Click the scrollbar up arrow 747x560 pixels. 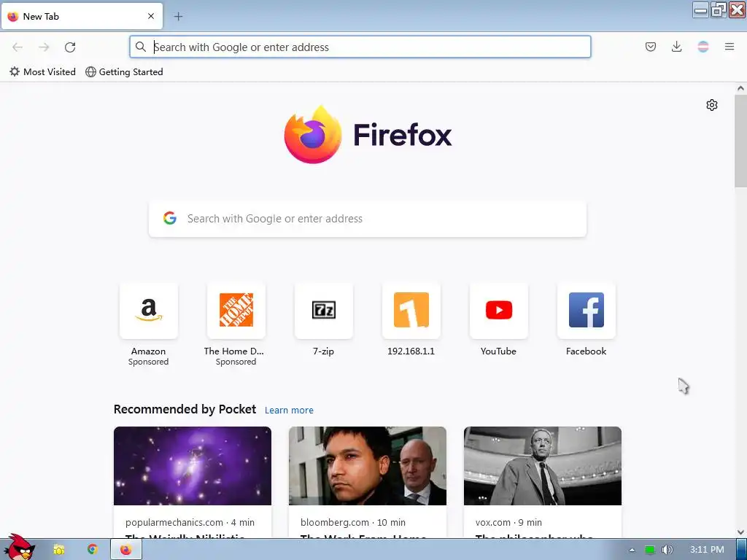coord(740,88)
